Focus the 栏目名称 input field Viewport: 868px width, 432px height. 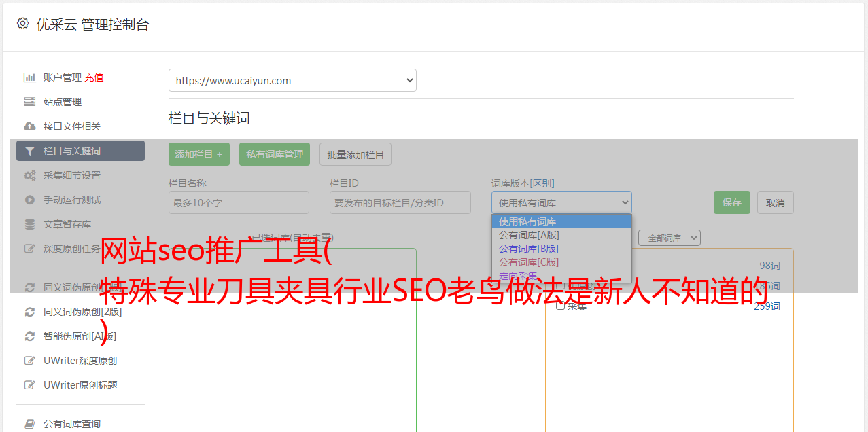(x=239, y=202)
